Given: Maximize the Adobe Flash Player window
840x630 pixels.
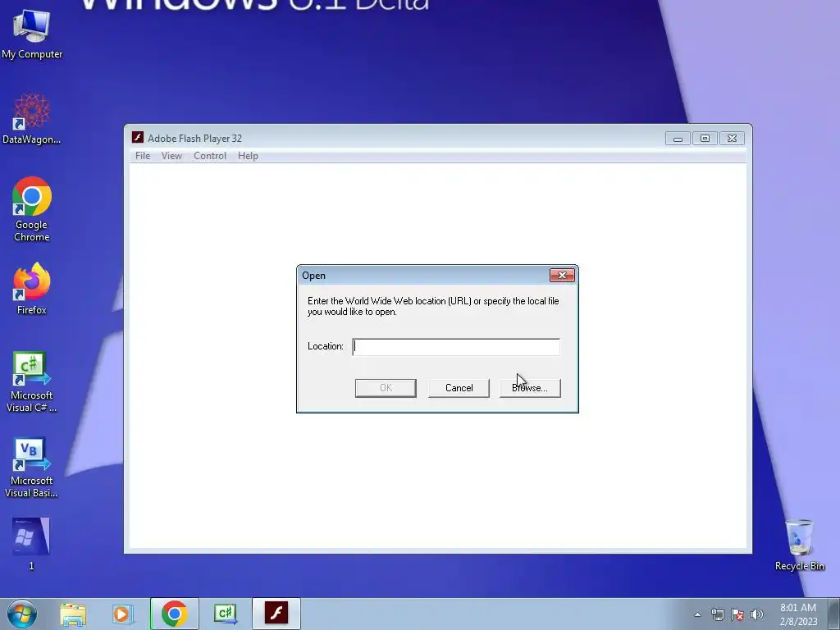Looking at the screenshot, I should click(705, 139).
